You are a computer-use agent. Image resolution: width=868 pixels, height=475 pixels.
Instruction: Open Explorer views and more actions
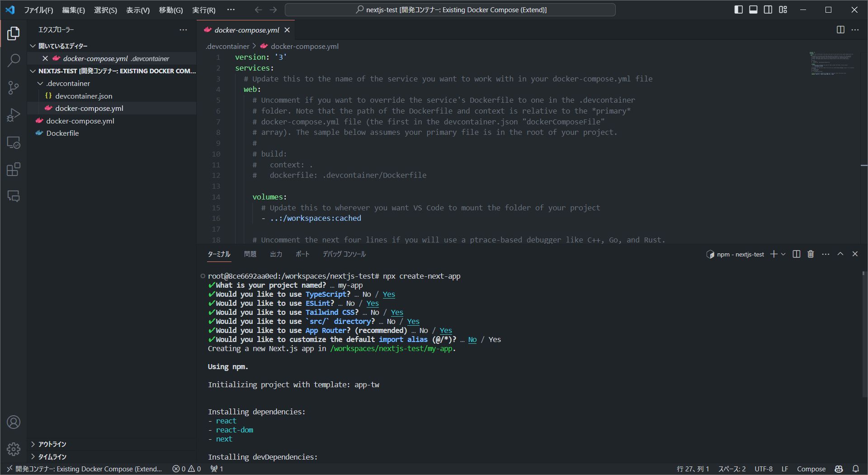tap(183, 30)
